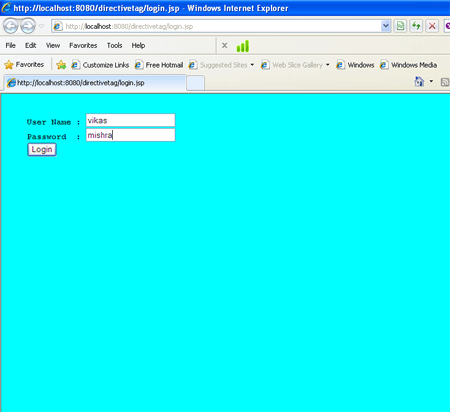This screenshot has height=412, width=450.
Task: Click the address bar URL field
Action: pyautogui.click(x=216, y=26)
